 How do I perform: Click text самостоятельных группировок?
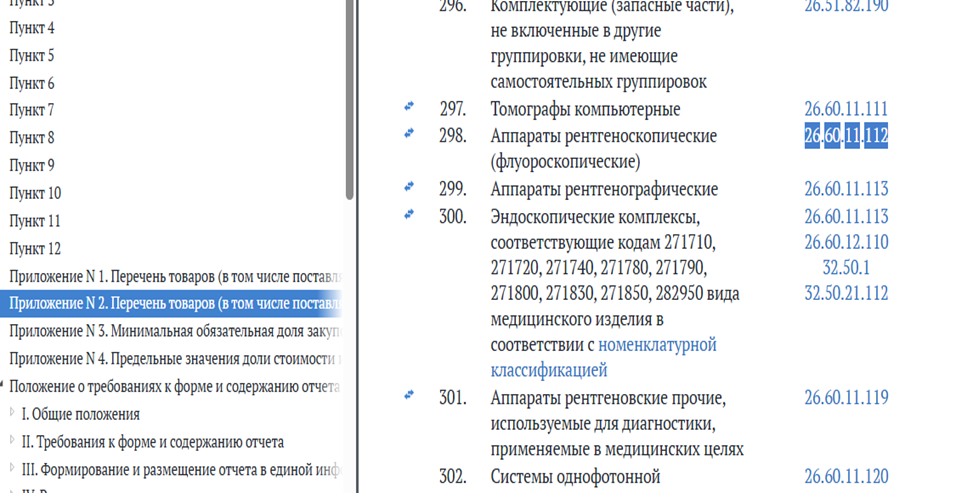[x=599, y=82]
